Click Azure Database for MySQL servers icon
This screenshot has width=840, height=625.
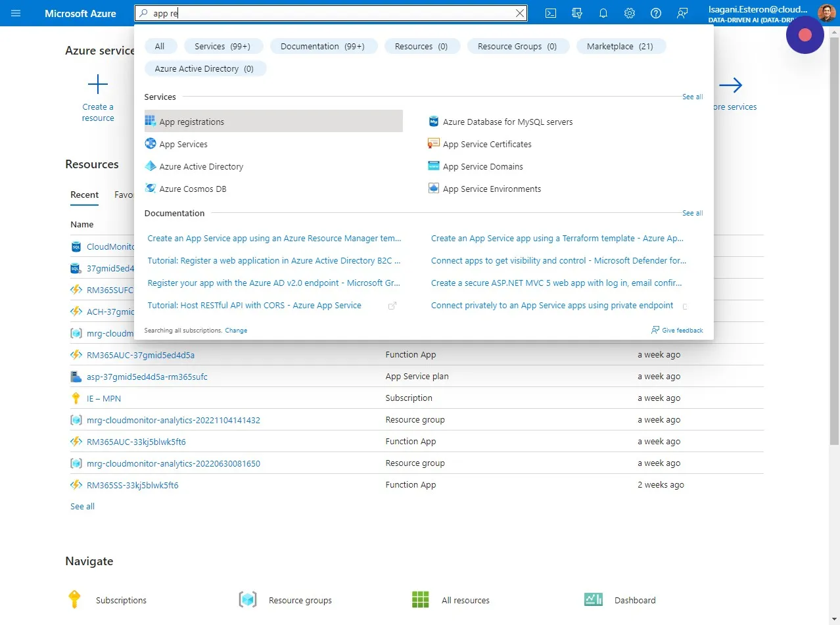pyautogui.click(x=434, y=122)
